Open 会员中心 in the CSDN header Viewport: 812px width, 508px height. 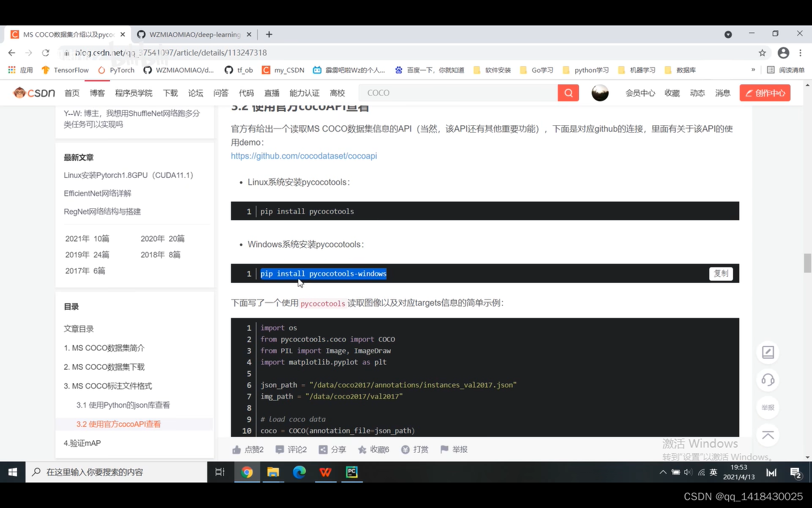click(640, 93)
